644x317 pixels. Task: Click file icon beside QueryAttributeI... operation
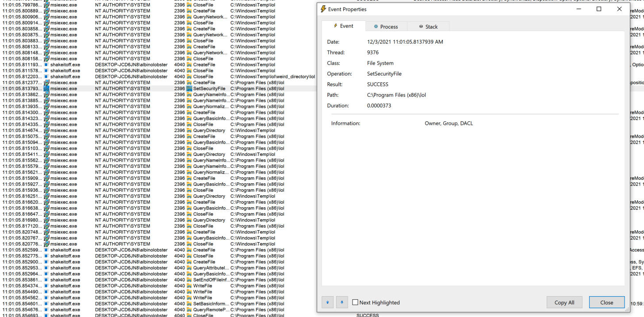189,268
